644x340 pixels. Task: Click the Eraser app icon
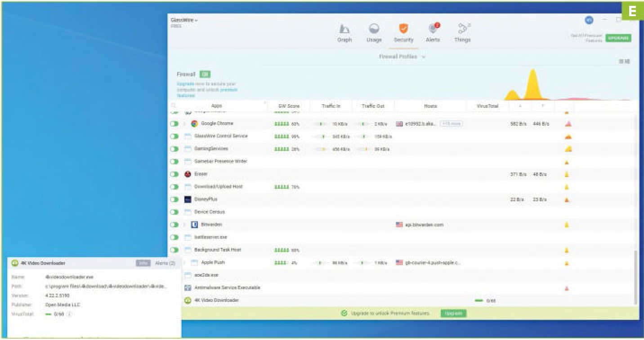coord(188,174)
